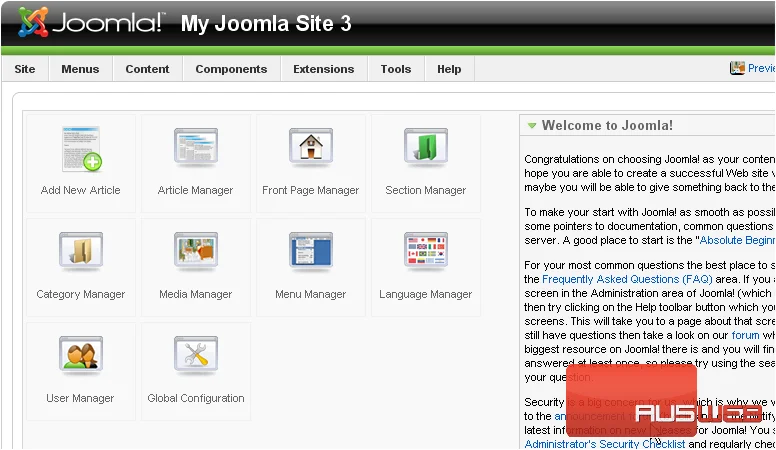Viewport: 776px width, 450px height.
Task: Open Global Configuration tools icon
Action: coord(196,355)
